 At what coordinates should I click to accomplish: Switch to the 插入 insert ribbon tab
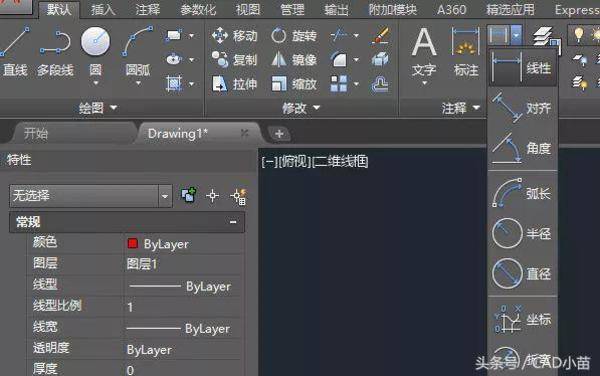[x=103, y=10]
